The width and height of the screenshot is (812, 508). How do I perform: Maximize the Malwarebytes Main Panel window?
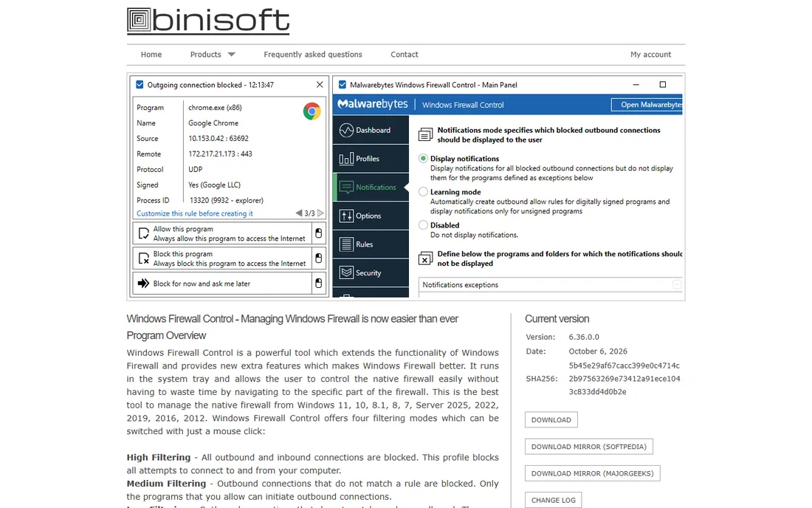coord(662,84)
